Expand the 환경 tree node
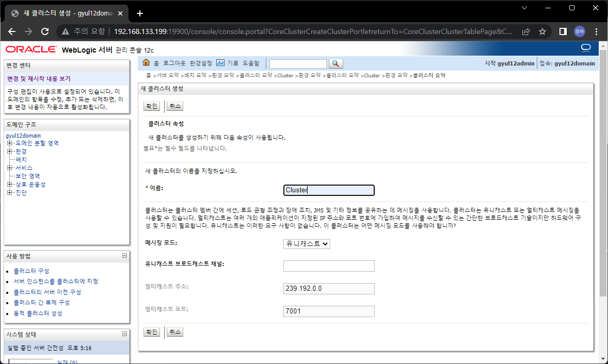This screenshot has width=608, height=364. coord(10,152)
